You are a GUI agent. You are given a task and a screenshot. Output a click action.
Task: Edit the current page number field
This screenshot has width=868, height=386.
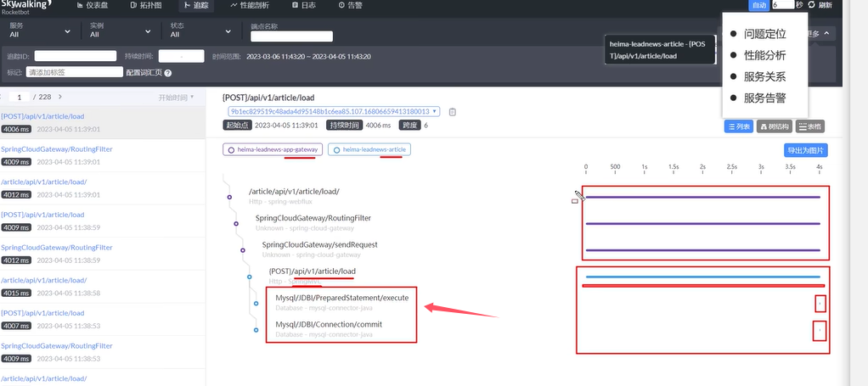pyautogui.click(x=20, y=97)
